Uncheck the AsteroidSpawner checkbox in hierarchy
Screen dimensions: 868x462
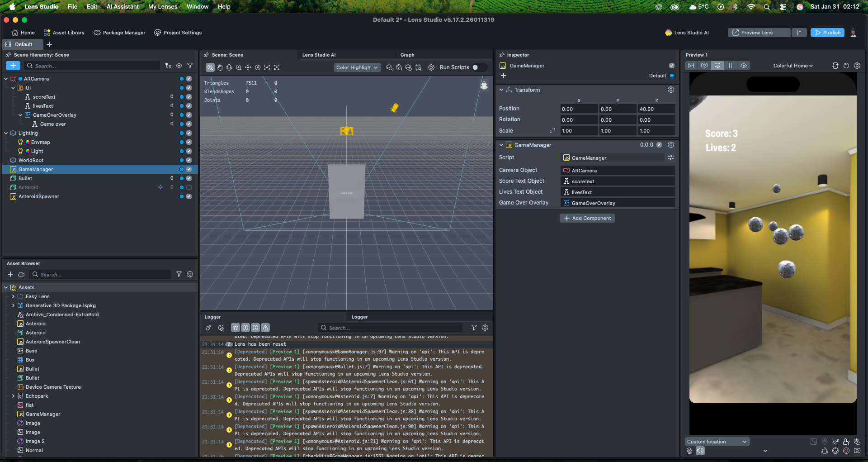click(189, 196)
